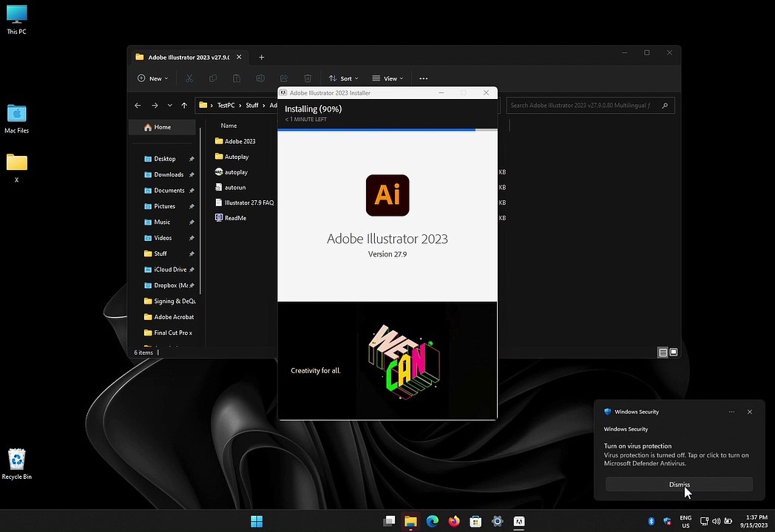Image resolution: width=775 pixels, height=532 pixels.
Task: Switch to large thumbnails view icon in status bar
Action: pyautogui.click(x=673, y=352)
